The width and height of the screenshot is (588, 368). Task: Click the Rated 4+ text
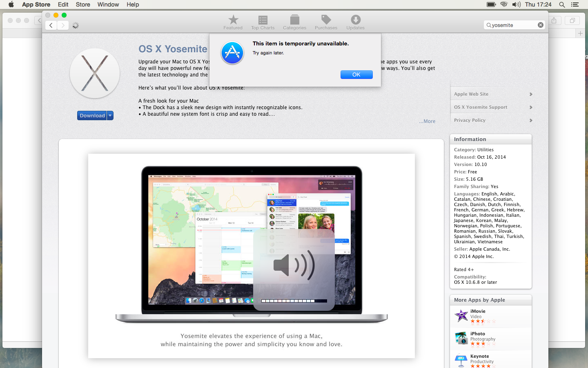pos(464,269)
